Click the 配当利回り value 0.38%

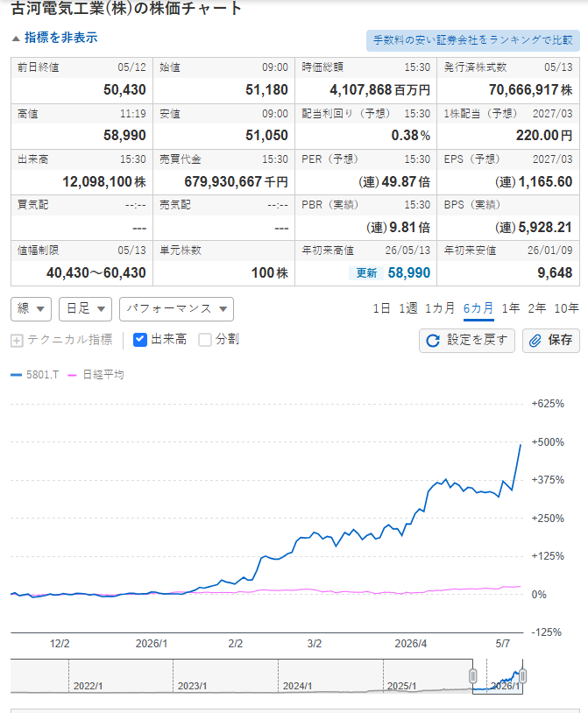411,135
